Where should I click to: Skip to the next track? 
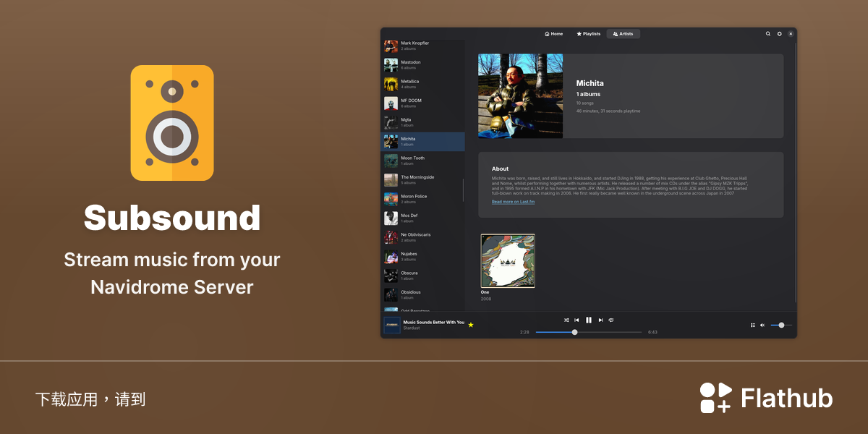pyautogui.click(x=600, y=320)
